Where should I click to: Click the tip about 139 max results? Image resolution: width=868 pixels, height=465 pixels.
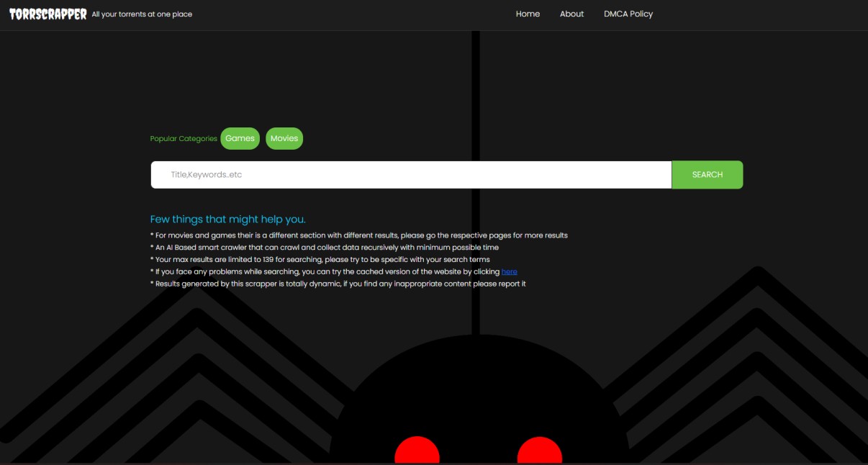coord(320,259)
